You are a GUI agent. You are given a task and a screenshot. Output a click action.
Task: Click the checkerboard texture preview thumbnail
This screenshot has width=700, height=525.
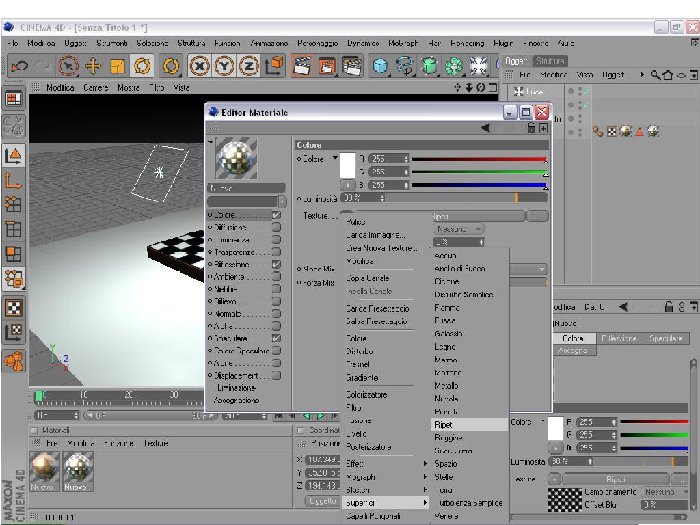click(x=565, y=500)
